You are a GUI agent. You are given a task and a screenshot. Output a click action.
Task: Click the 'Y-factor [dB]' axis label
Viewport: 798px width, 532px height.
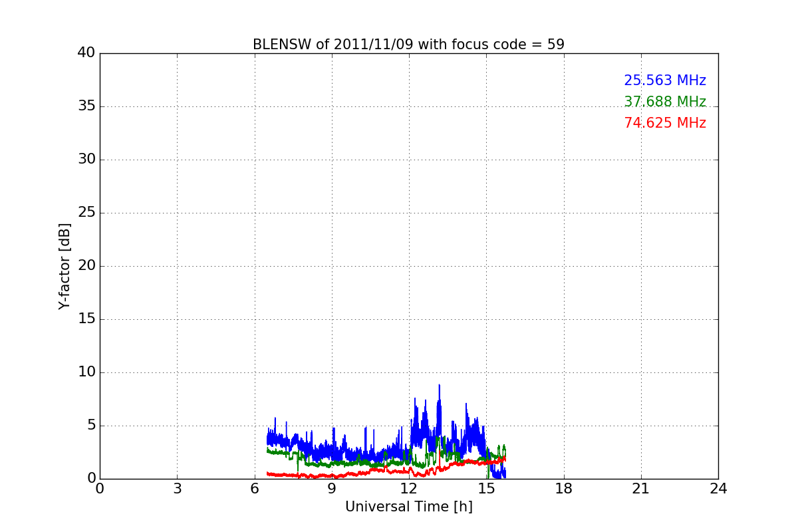point(65,266)
